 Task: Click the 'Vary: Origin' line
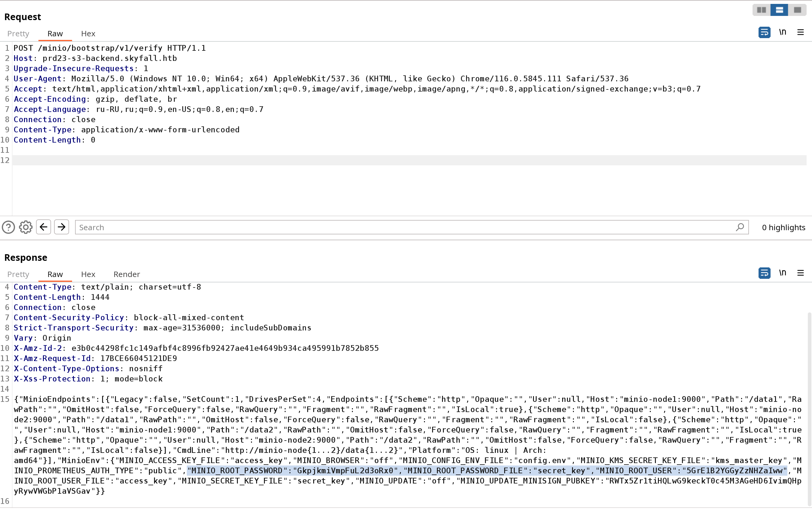pyautogui.click(x=42, y=338)
